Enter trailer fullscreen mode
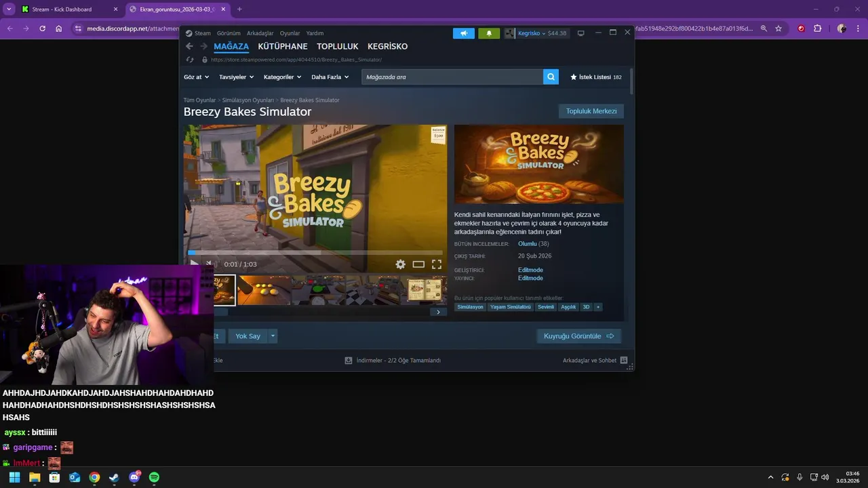 click(x=437, y=264)
